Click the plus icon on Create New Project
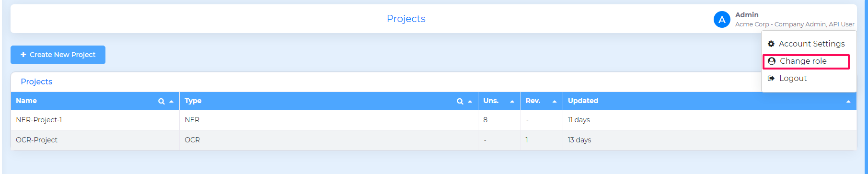This screenshot has height=174, width=868. tap(23, 55)
